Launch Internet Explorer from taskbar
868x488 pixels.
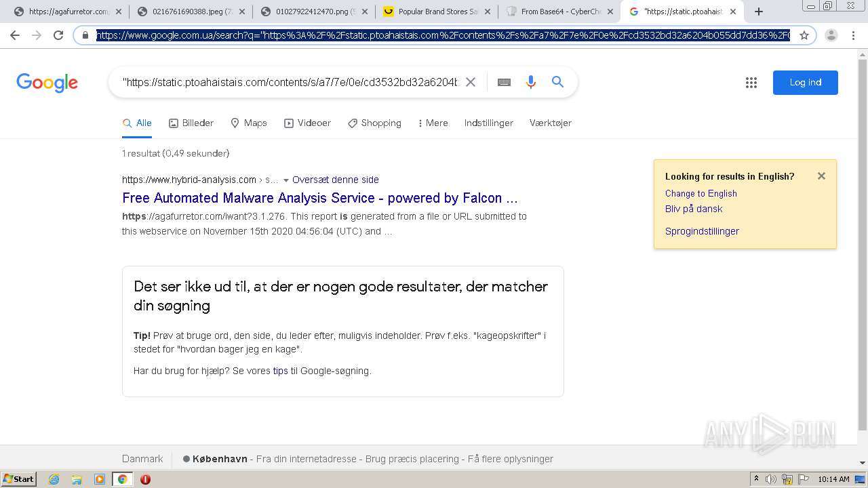[x=54, y=479]
